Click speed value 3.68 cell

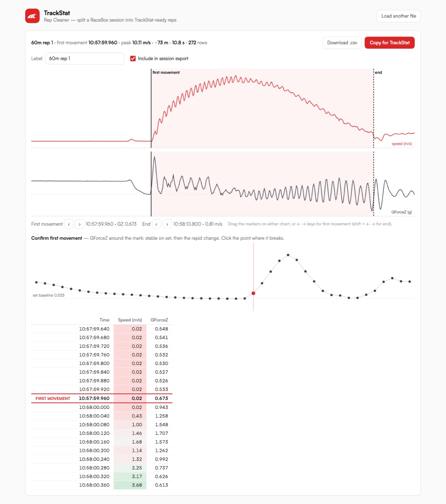point(130,485)
